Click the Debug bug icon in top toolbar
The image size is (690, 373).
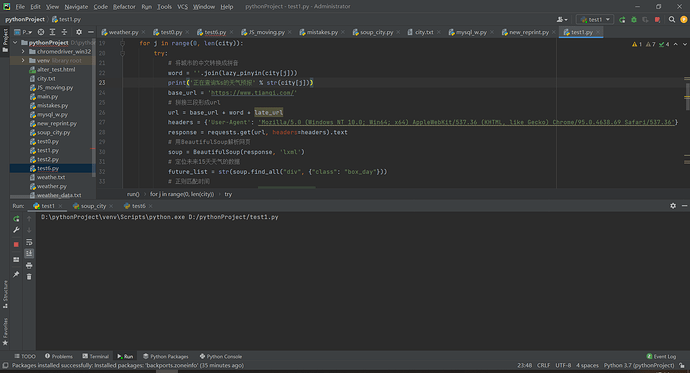pyautogui.click(x=634, y=19)
